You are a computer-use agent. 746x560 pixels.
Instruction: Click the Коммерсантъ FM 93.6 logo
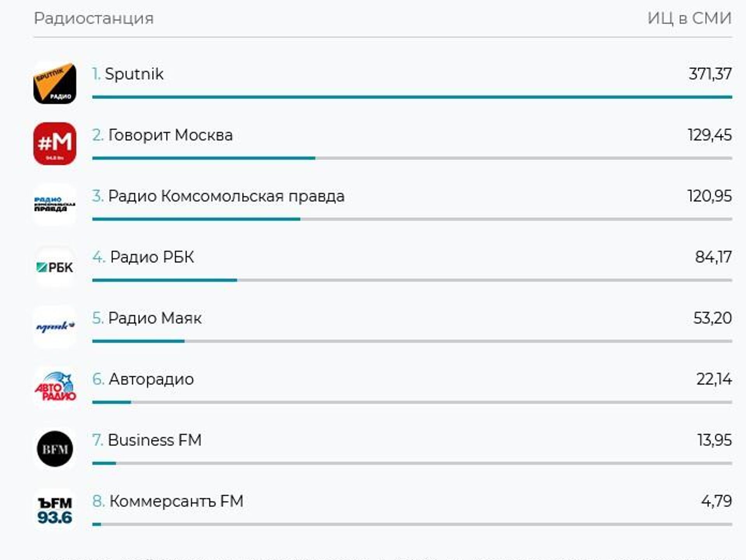pos(55,510)
